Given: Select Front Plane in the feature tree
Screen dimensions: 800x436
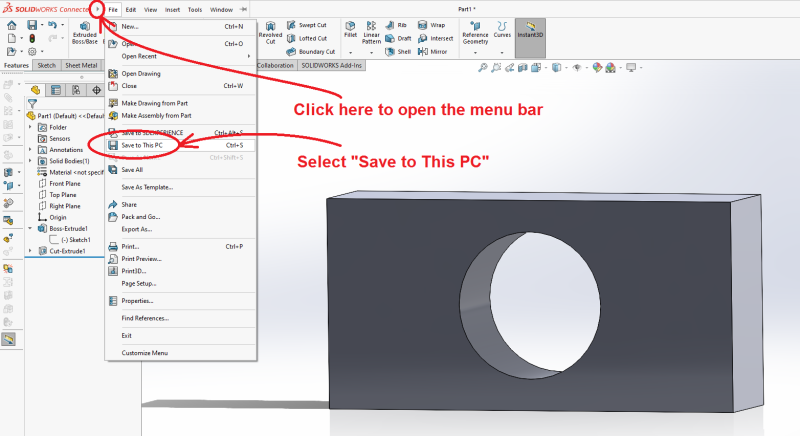Looking at the screenshot, I should pos(65,183).
